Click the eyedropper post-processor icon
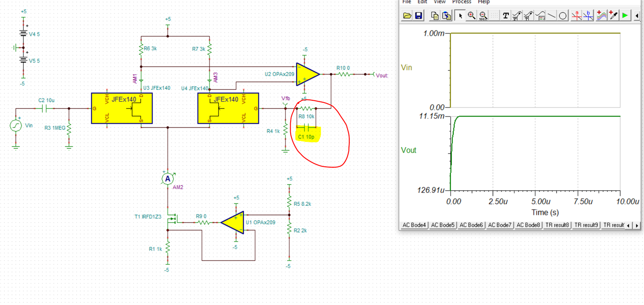This screenshot has width=644, height=305. tap(613, 16)
